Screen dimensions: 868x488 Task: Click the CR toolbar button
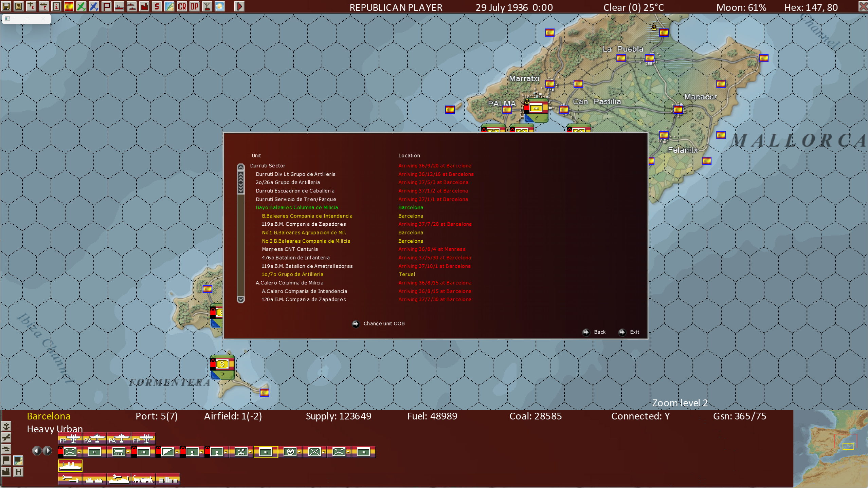point(182,6)
